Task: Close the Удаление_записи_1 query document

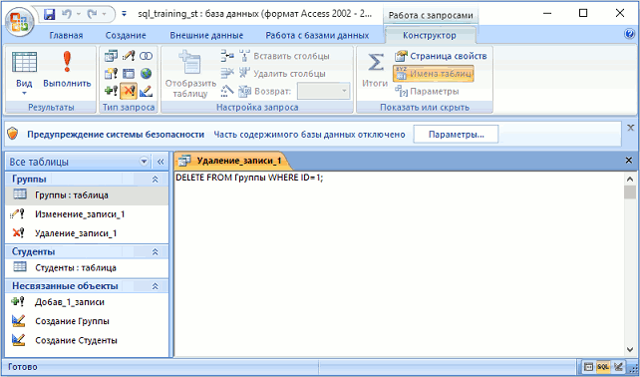Action: tap(629, 160)
